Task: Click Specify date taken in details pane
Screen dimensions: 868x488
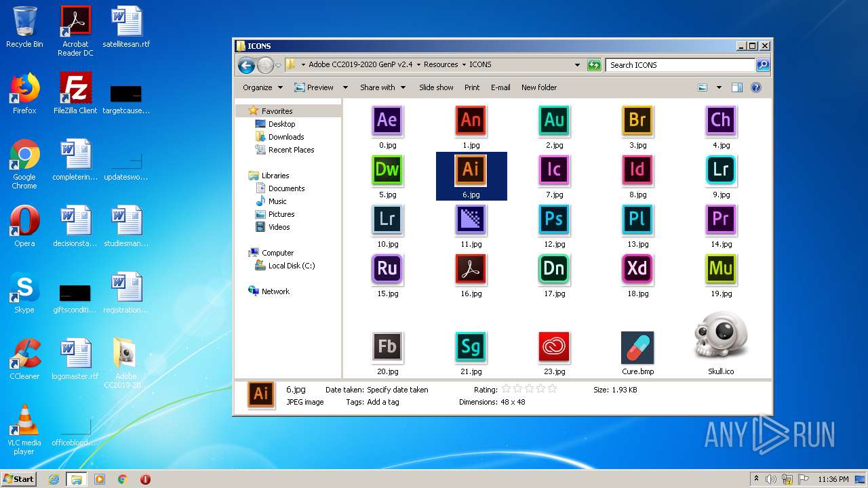Action: [397, 390]
